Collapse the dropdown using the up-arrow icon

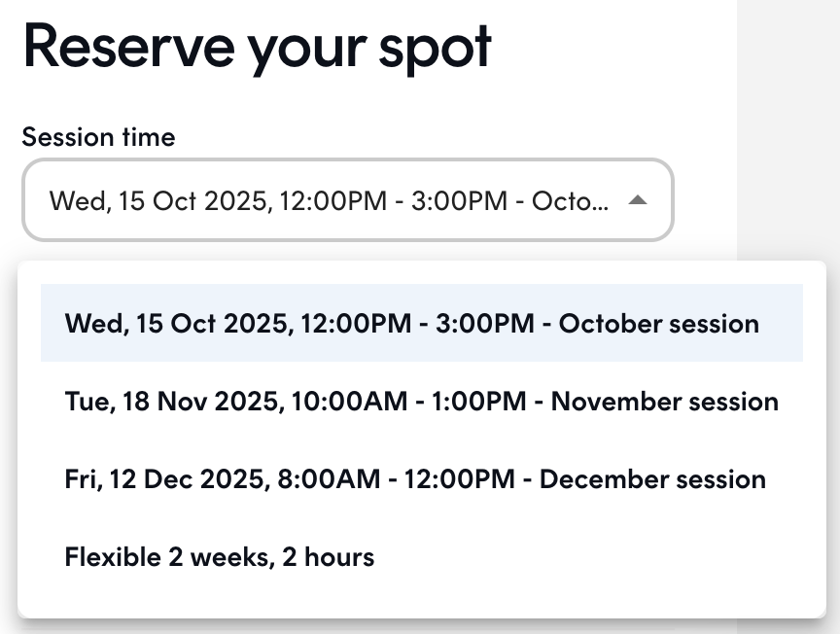pyautogui.click(x=638, y=200)
